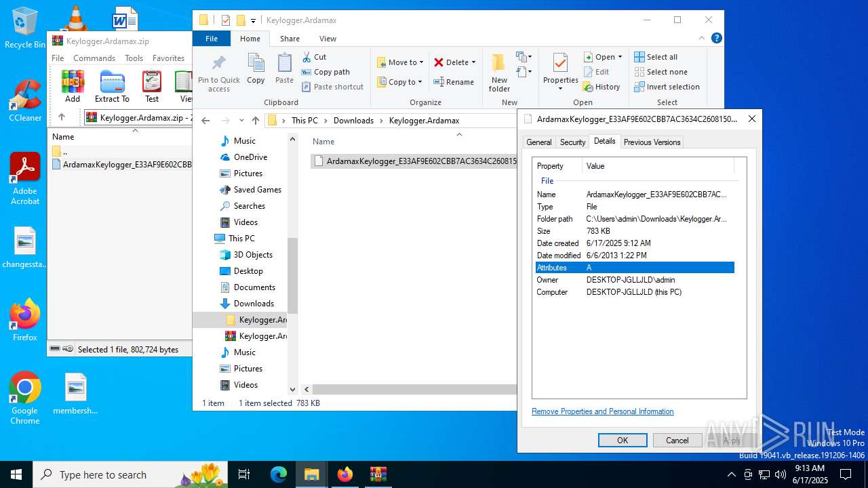Open Task View on the taskbar
The width and height of the screenshot is (868, 488).
[244, 474]
